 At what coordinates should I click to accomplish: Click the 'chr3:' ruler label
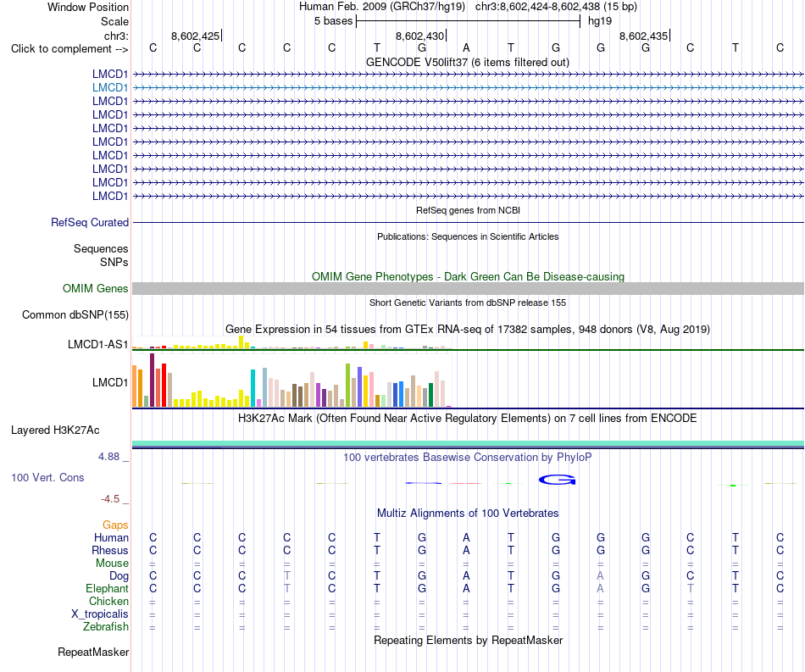point(116,36)
